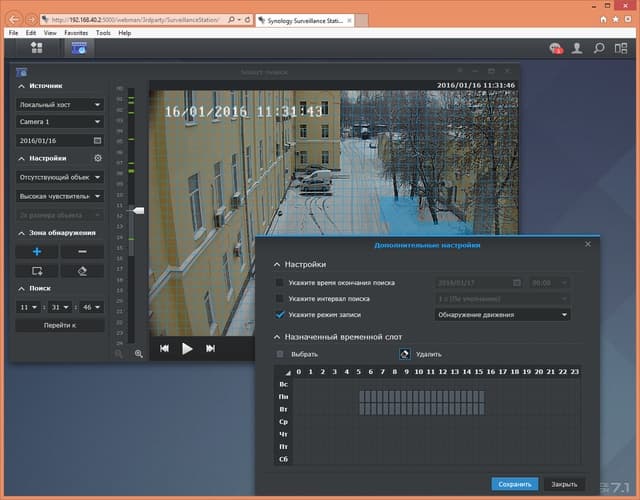The height and width of the screenshot is (500, 640).
Task: Open the Camera 1 dropdown
Action: click(60, 122)
